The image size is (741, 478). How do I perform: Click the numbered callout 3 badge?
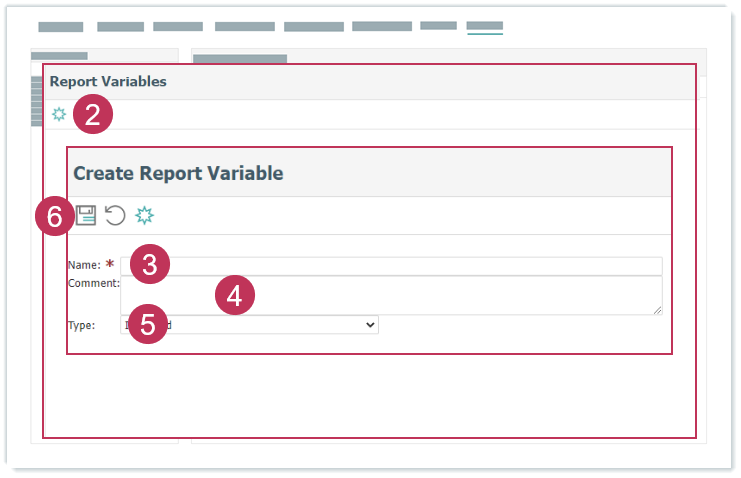pyautogui.click(x=149, y=265)
